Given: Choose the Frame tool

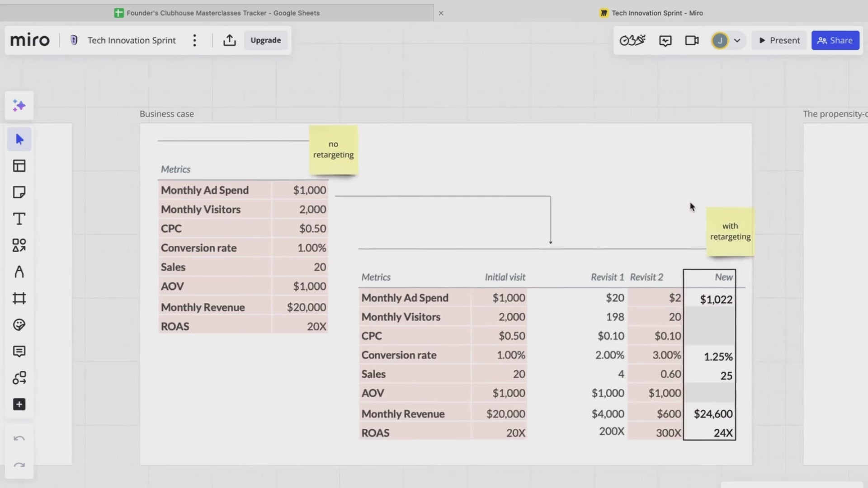Looking at the screenshot, I should pyautogui.click(x=19, y=298).
